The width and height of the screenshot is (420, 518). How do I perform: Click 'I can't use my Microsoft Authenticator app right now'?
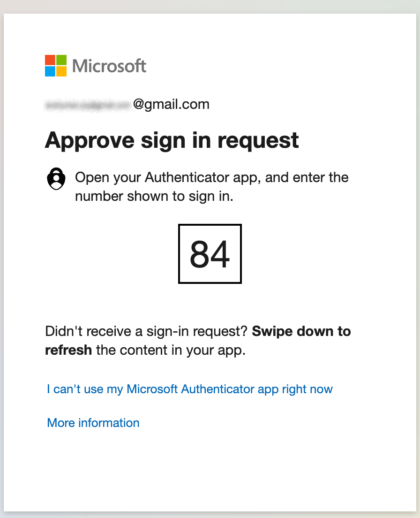coord(189,389)
